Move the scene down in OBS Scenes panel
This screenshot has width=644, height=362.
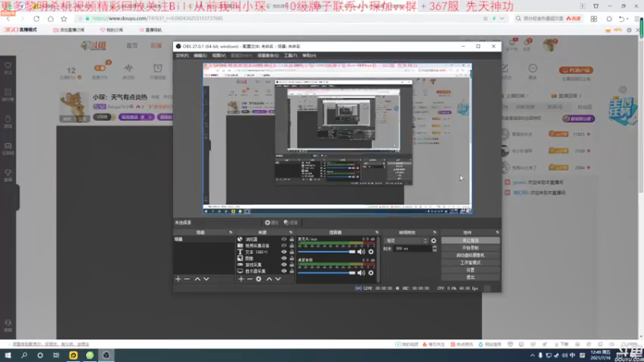206,279
